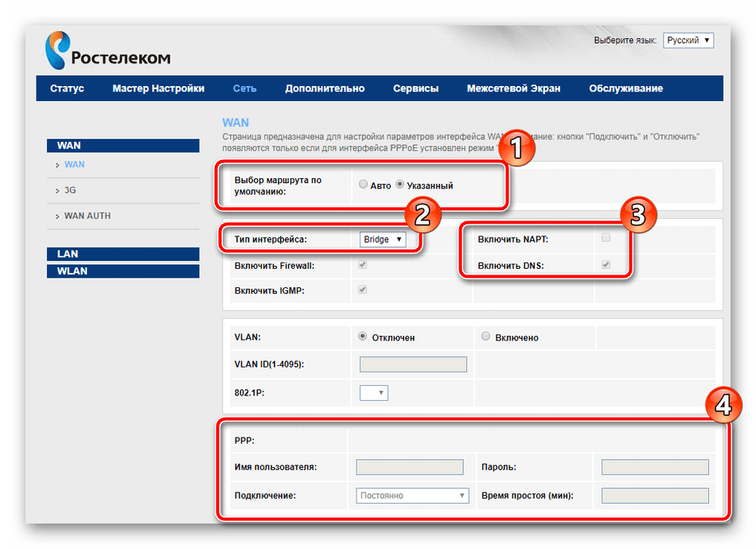
Task: Open the WLAN sidebar section
Action: coord(123,271)
